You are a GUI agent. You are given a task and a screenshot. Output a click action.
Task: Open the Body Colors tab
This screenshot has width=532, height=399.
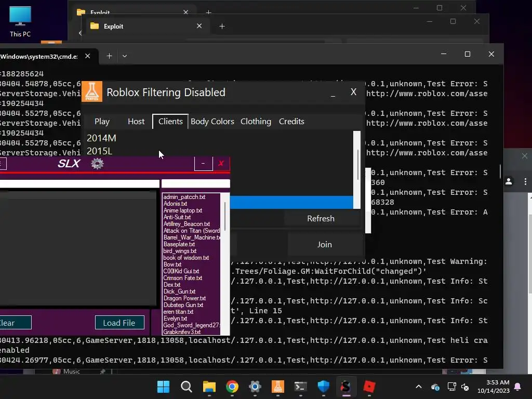pos(212,122)
